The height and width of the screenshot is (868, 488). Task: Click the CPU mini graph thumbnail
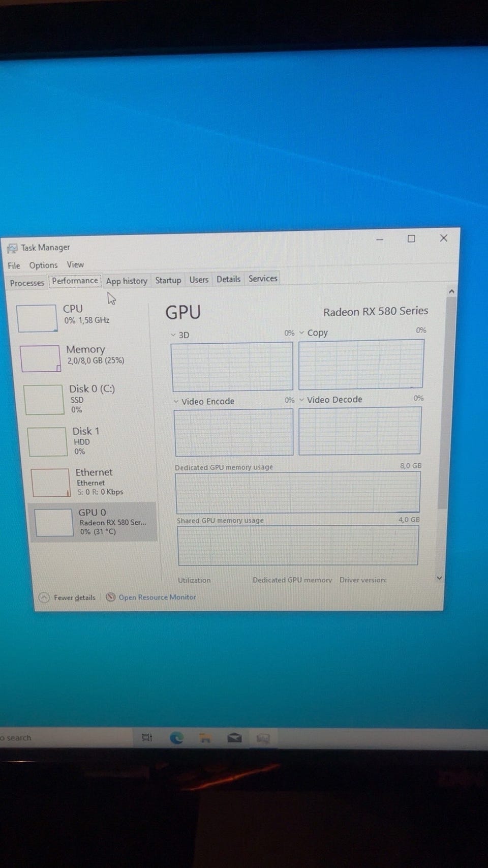pos(37,318)
